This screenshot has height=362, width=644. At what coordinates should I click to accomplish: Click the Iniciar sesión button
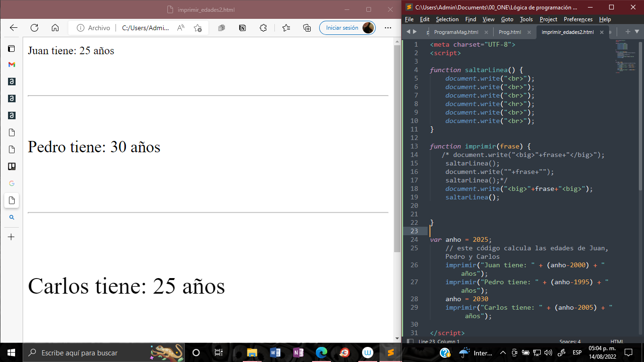click(x=347, y=28)
